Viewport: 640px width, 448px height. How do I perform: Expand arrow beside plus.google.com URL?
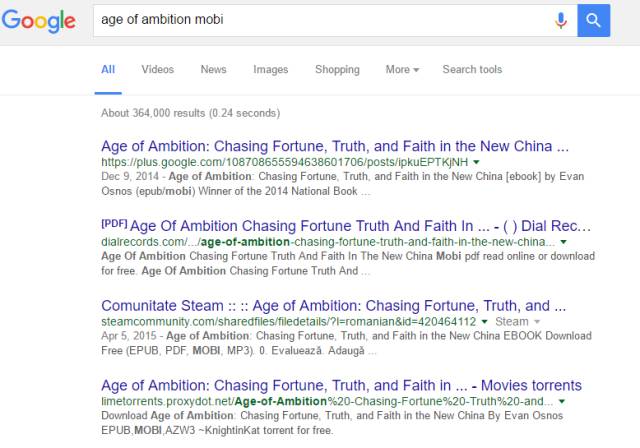point(477,161)
